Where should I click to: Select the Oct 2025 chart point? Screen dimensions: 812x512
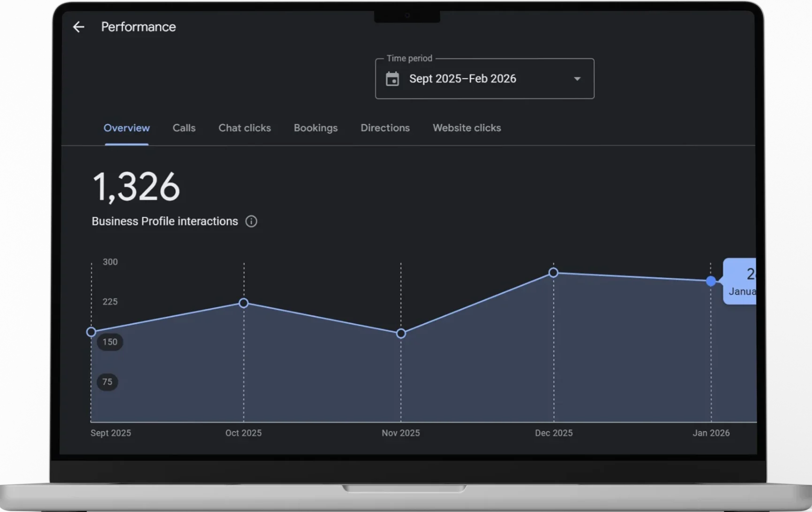[x=243, y=303]
